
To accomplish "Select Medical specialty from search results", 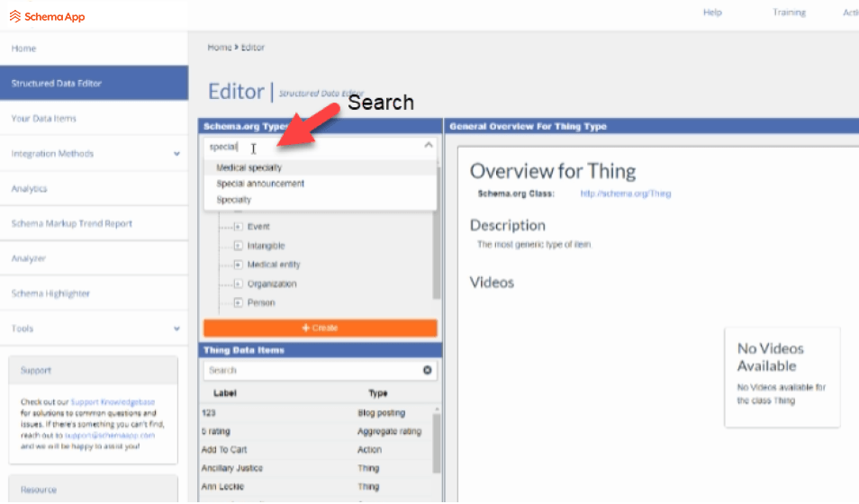I will pyautogui.click(x=321, y=167).
